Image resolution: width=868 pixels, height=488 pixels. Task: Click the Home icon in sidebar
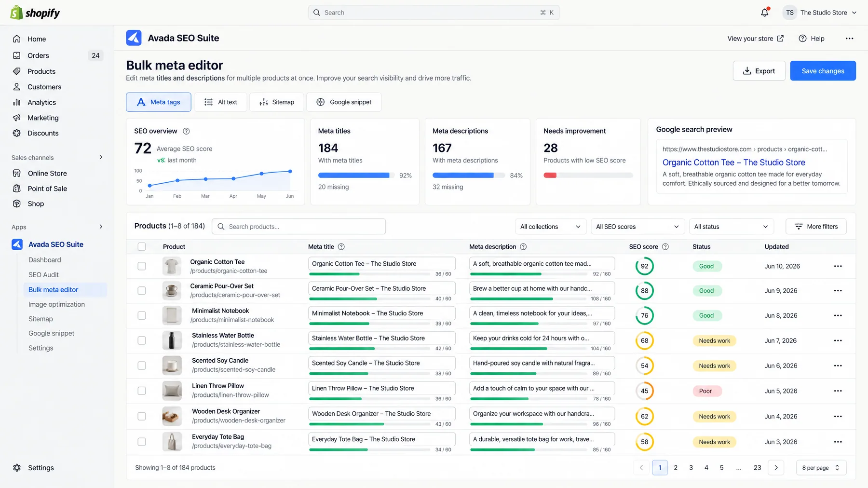point(17,39)
